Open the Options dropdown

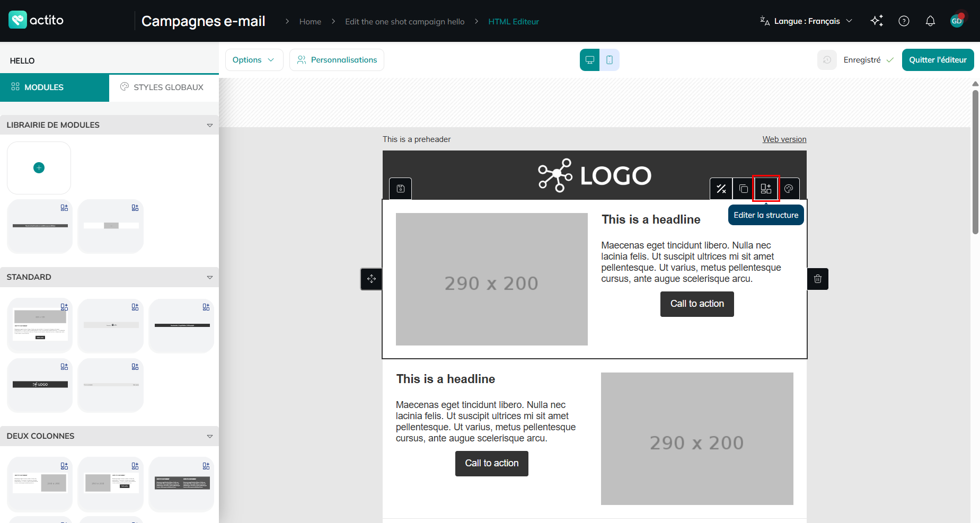tap(254, 60)
